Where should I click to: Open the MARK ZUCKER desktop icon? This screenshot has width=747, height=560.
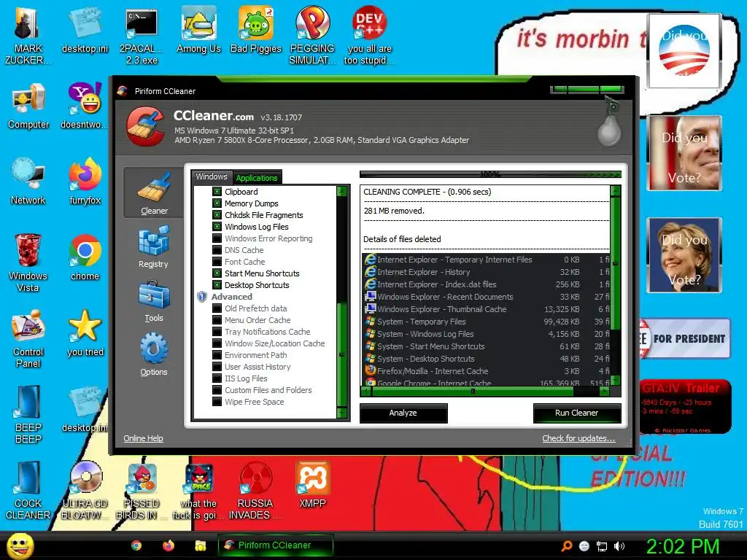coord(27,36)
